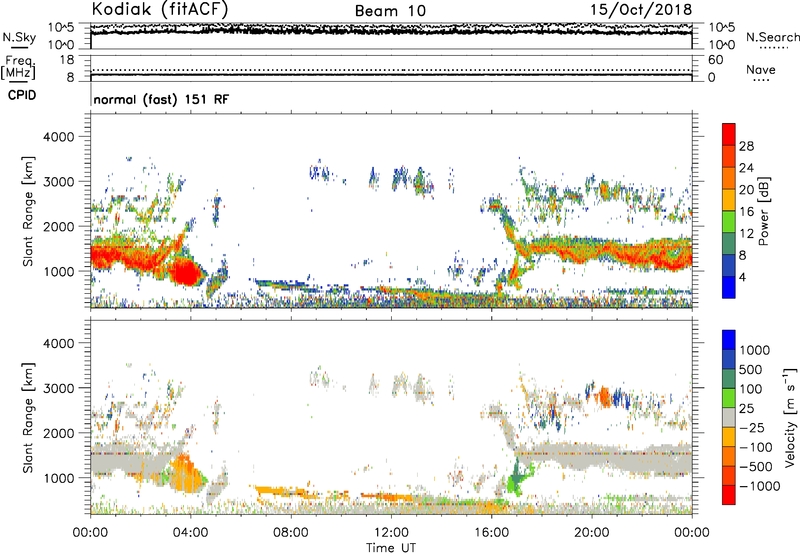Click the '20:00' time tick label
Image resolution: width=800 pixels, height=554 pixels.
(x=591, y=533)
